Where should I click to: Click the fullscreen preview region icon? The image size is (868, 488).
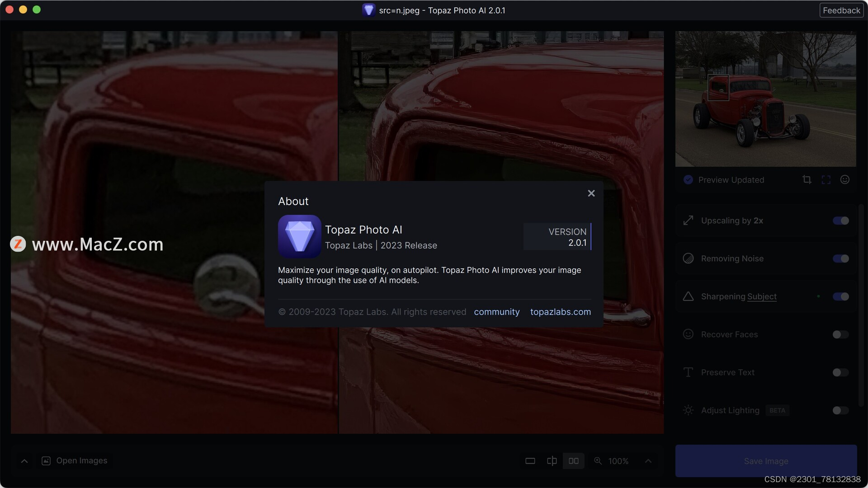[826, 180]
